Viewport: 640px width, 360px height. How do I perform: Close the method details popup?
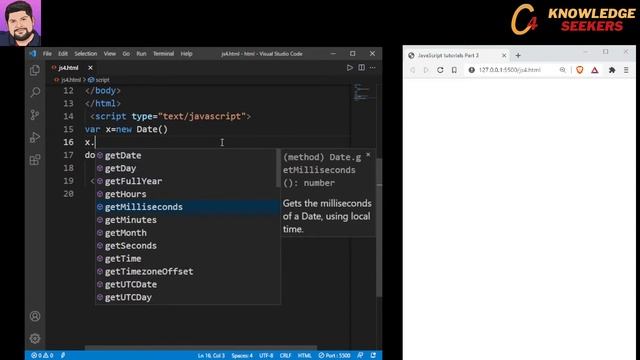(368, 155)
